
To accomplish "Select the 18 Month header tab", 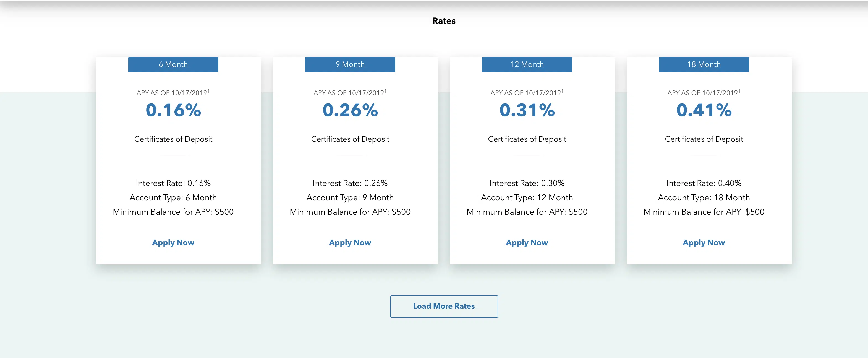I will point(704,64).
